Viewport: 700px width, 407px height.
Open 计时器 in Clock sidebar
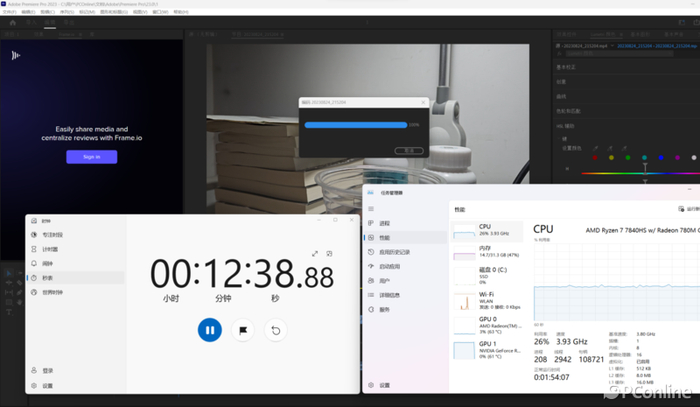click(76, 249)
